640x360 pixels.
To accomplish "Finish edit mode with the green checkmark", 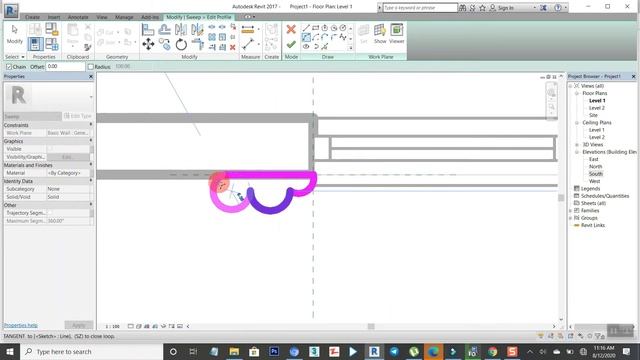I will [x=291, y=44].
